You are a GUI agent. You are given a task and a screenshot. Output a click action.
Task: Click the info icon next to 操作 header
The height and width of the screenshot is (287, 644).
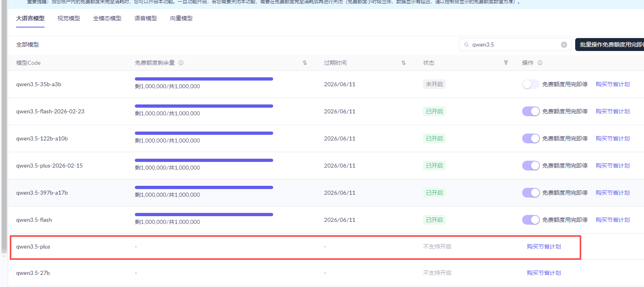(540, 63)
